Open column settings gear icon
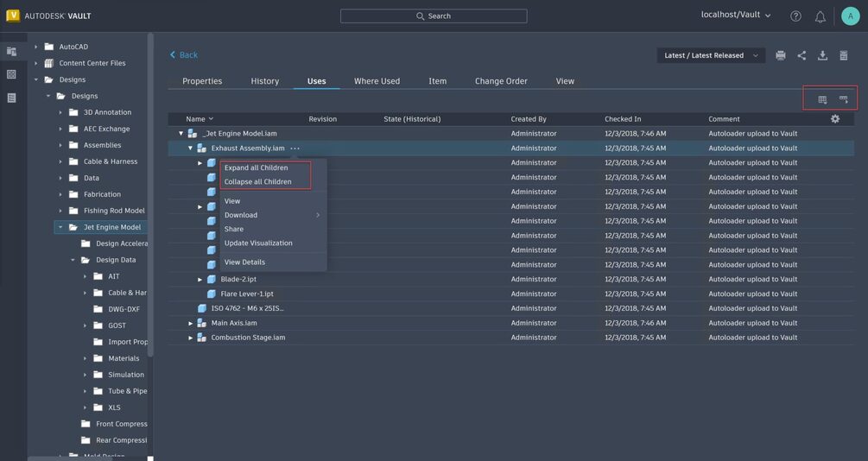 835,119
